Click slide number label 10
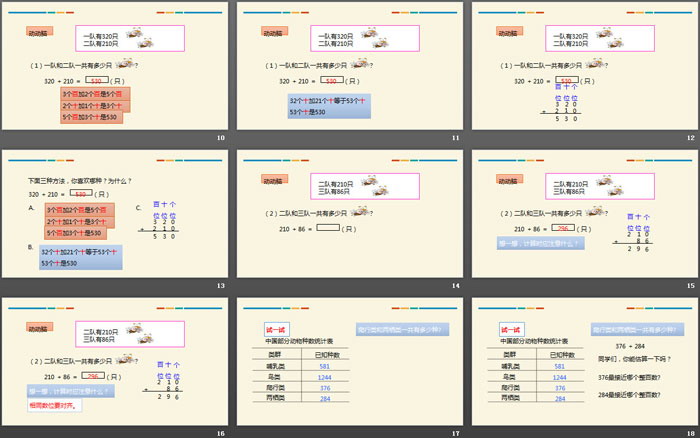 221,138
